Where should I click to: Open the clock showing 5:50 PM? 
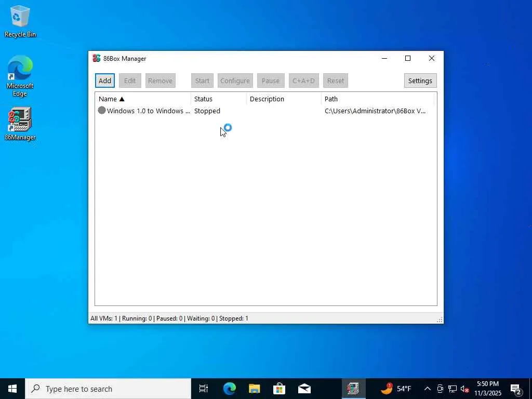pyautogui.click(x=487, y=389)
